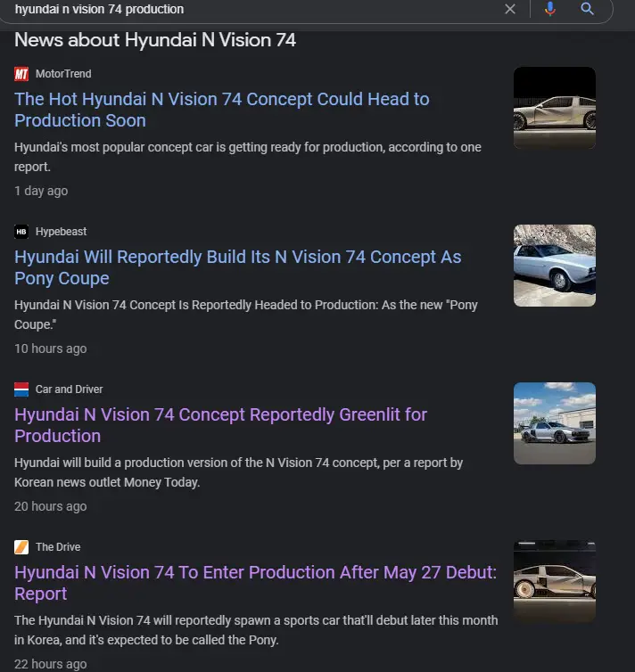The height and width of the screenshot is (672, 635).
Task: Open The Drive article car thumbnail
Action: (555, 581)
